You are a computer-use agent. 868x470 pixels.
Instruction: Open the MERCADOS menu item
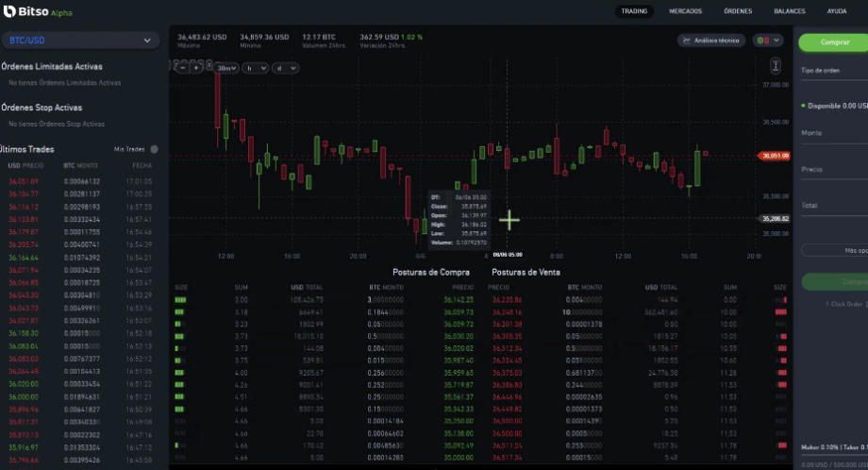tap(685, 11)
